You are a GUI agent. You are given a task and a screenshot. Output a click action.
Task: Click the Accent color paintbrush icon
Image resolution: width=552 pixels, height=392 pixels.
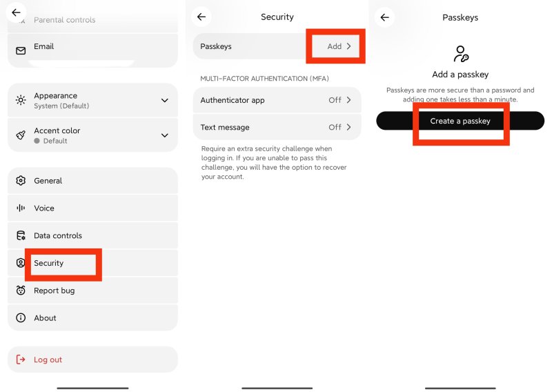[x=21, y=135]
